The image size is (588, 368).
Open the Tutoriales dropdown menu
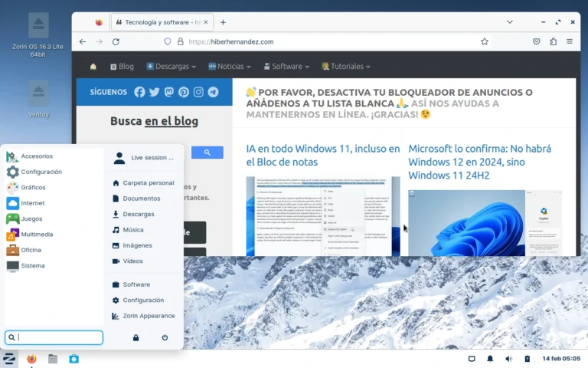coord(346,67)
